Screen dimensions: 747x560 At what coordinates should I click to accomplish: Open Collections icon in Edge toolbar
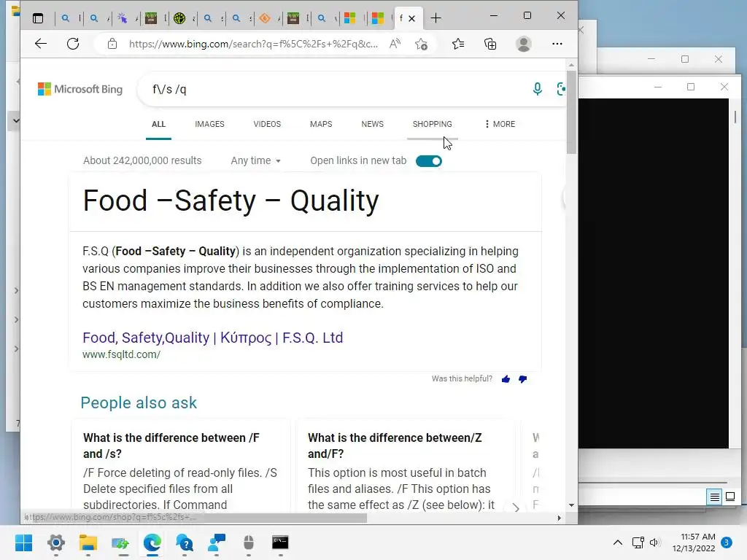(490, 44)
